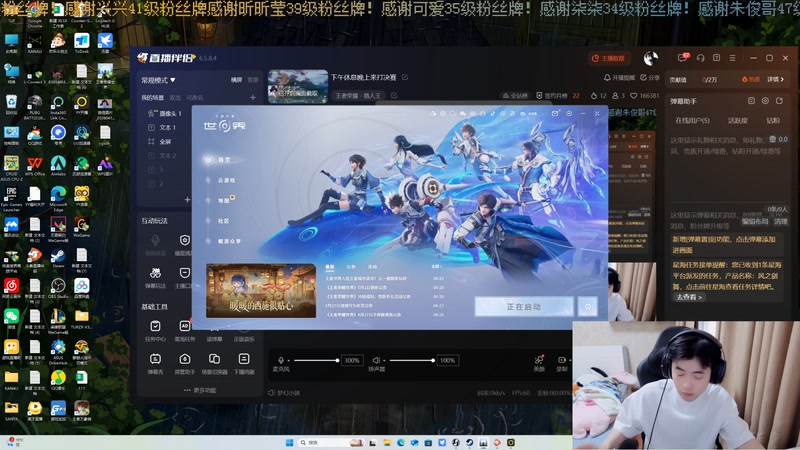800x450 pixels.
Task: Pop out the danmaku assistant panel
Action: [x=779, y=101]
